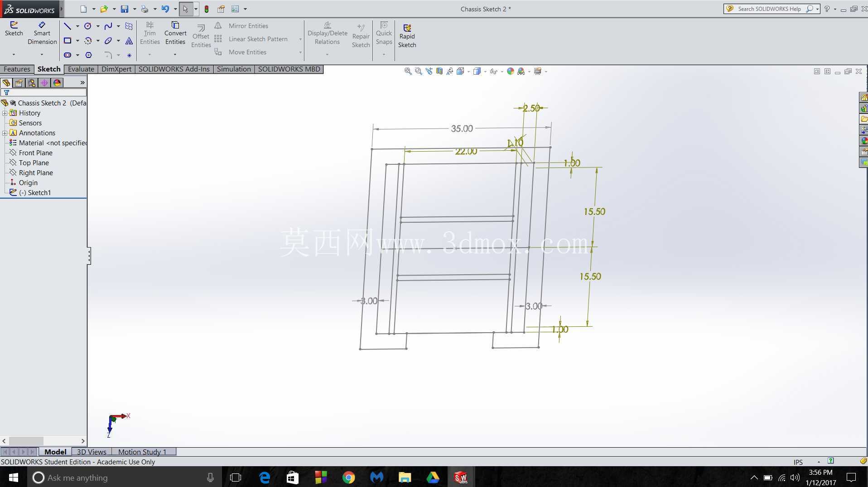
Task: Click the Zoom to Area icon
Action: point(418,71)
